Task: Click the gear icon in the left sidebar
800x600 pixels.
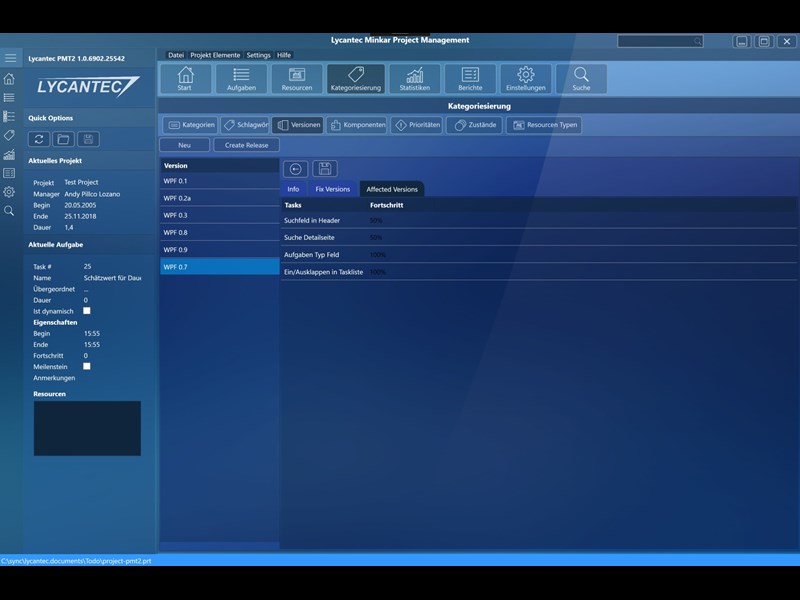Action: pos(9,192)
